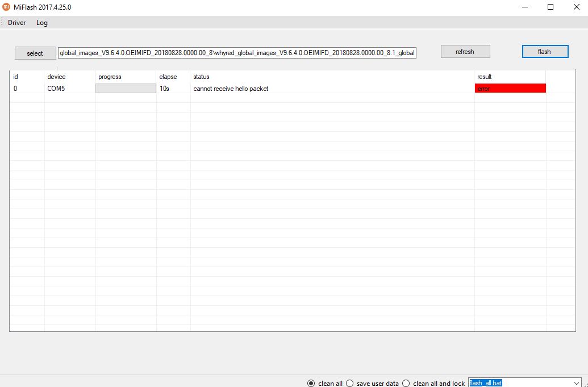Open the Driver menu
Screen dimensions: 588x387
(x=17, y=23)
